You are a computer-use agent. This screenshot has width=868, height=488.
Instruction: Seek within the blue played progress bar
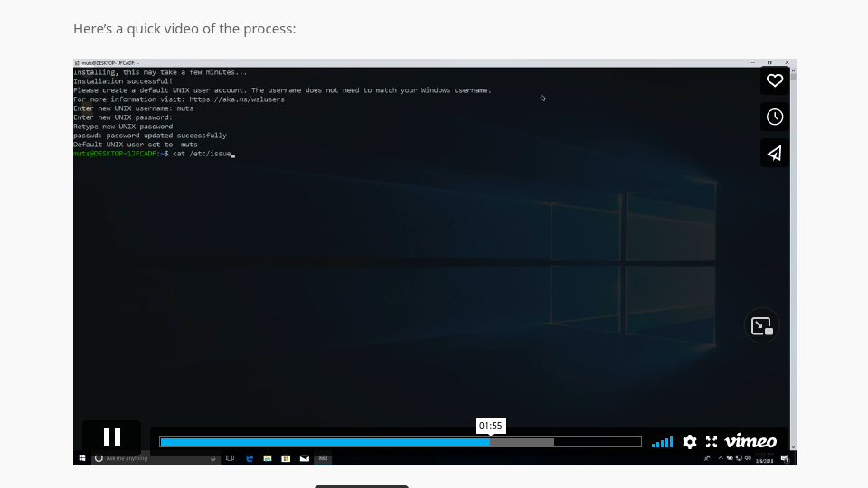click(x=325, y=442)
